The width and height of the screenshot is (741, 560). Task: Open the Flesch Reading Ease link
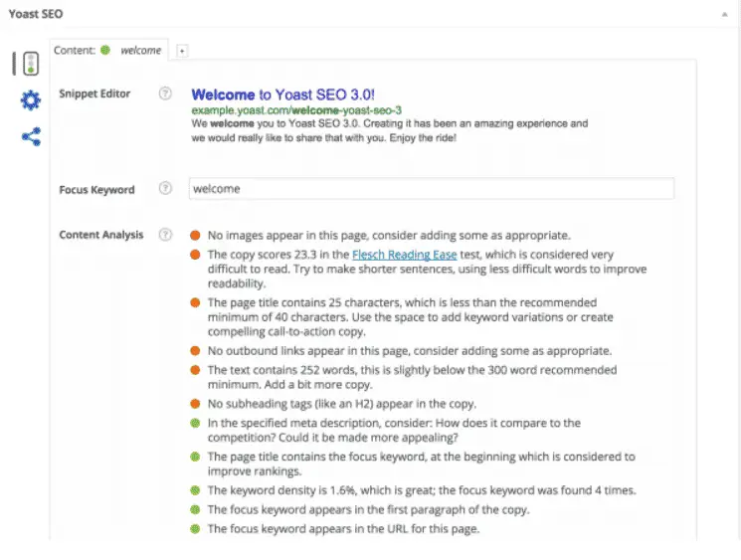point(405,255)
